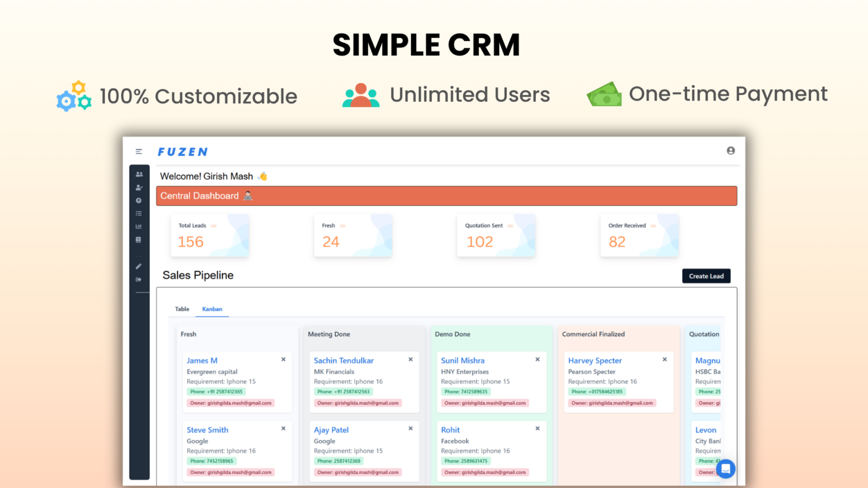Click the Demo Done column header

click(453, 334)
